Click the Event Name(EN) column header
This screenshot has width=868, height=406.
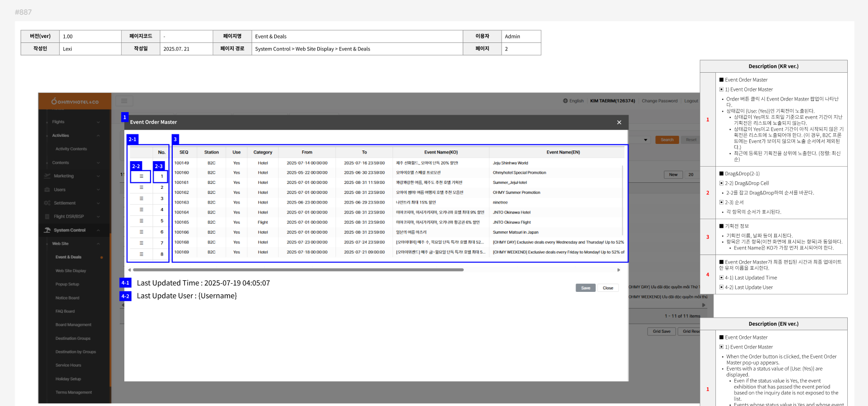click(563, 152)
